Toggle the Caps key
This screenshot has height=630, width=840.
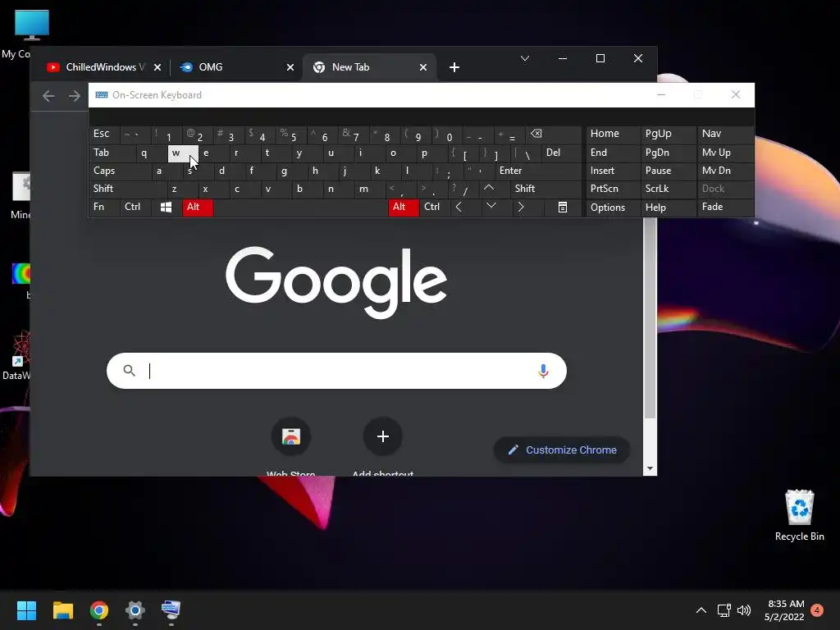tap(120, 171)
